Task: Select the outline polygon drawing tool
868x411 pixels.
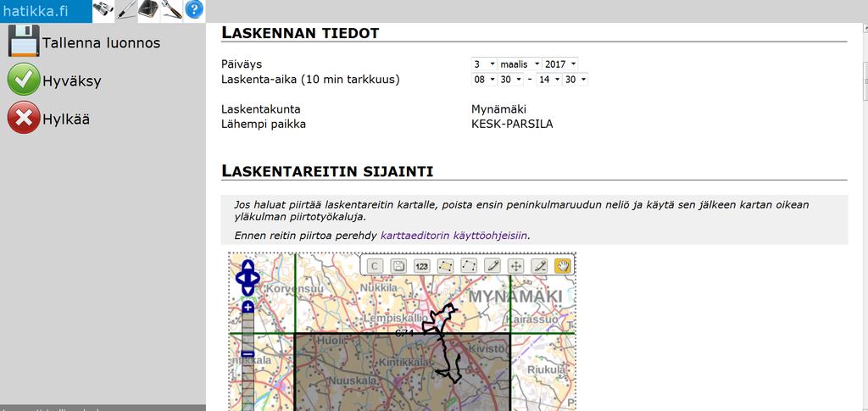Action: tap(469, 266)
